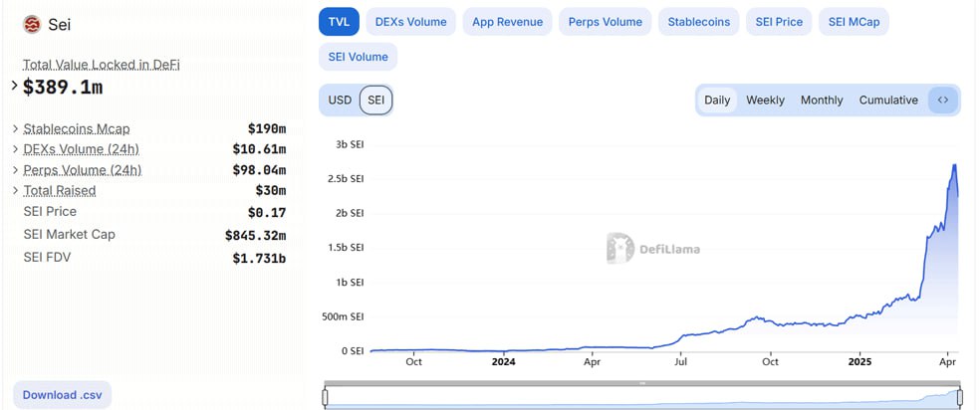The width and height of the screenshot is (980, 410).
Task: Select Weekly grouping
Action: click(x=765, y=100)
